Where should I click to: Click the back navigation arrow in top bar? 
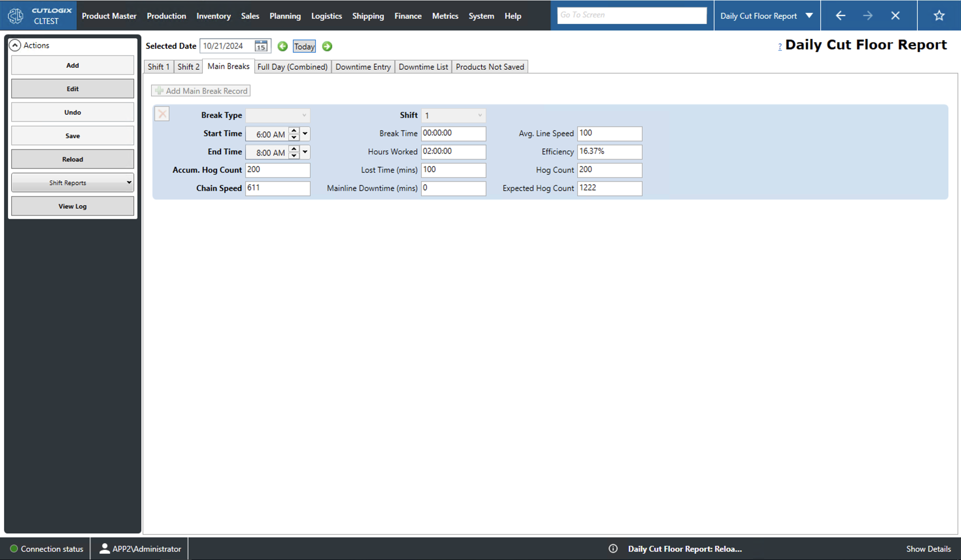(x=840, y=15)
